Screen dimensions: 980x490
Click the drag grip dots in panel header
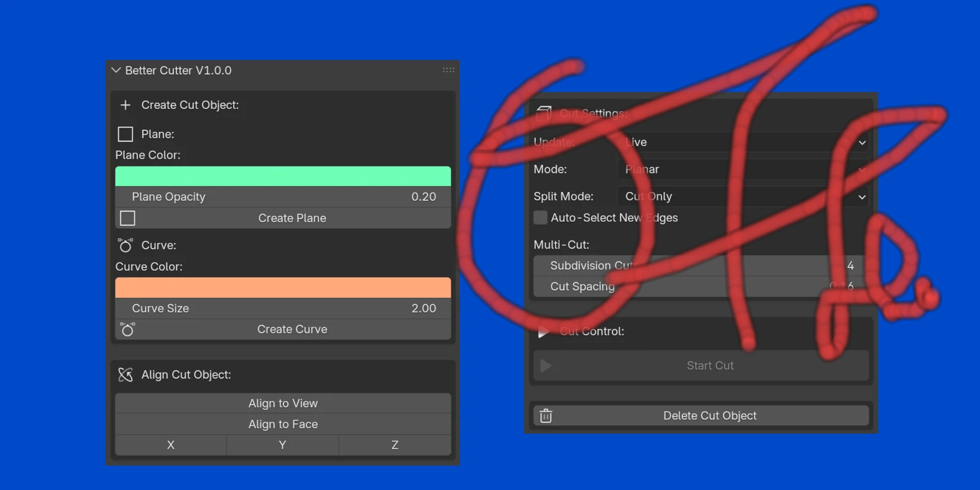448,70
